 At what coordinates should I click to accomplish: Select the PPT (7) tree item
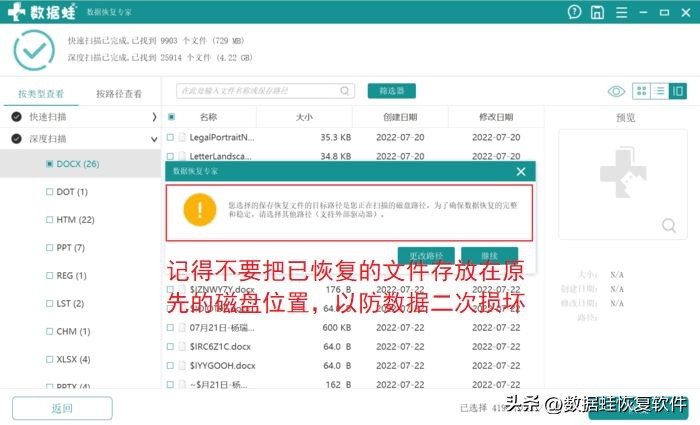(71, 248)
